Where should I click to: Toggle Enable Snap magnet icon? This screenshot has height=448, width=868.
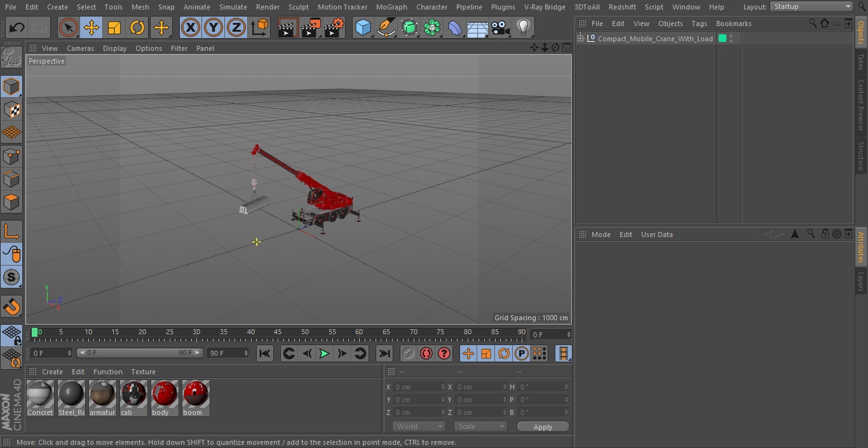[x=11, y=307]
